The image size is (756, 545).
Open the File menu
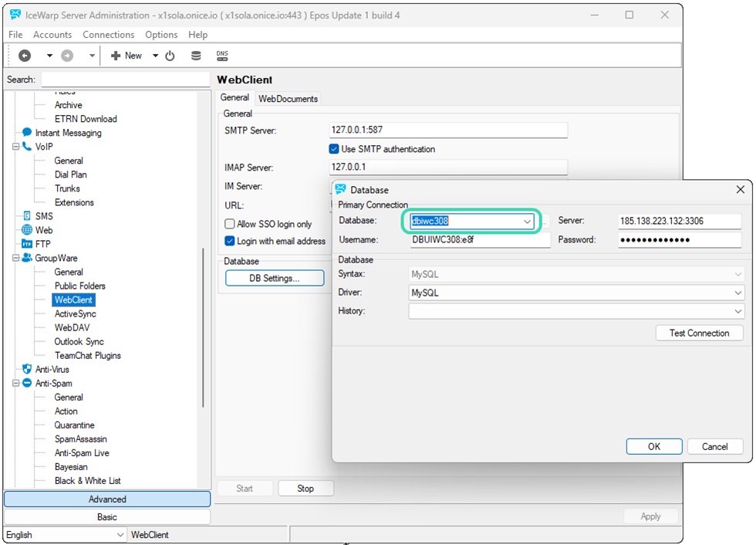(x=15, y=35)
